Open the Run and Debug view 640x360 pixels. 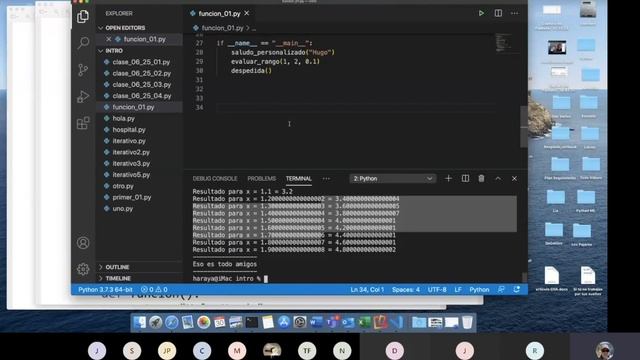click(x=83, y=97)
